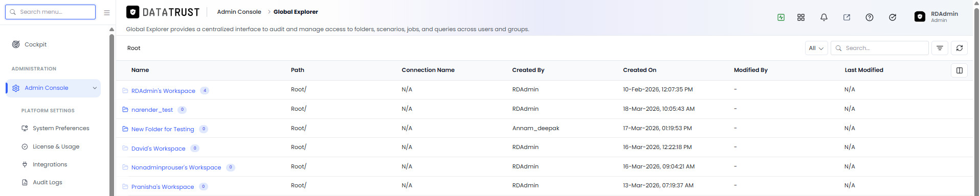Viewport: 980px width, 196px height.
Task: Click the count badge 4 on RDAdmin's Workspace
Action: pyautogui.click(x=205, y=91)
